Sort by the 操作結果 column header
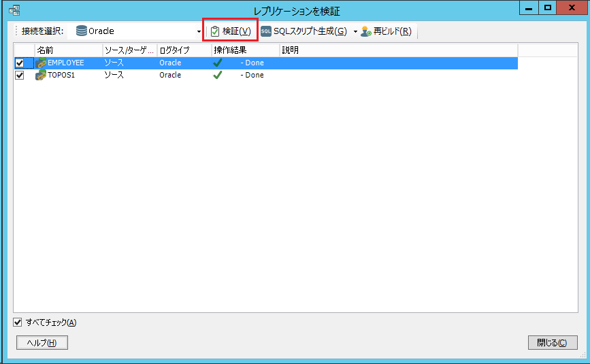Image resolution: width=590 pixels, height=364 pixels. pyautogui.click(x=245, y=50)
